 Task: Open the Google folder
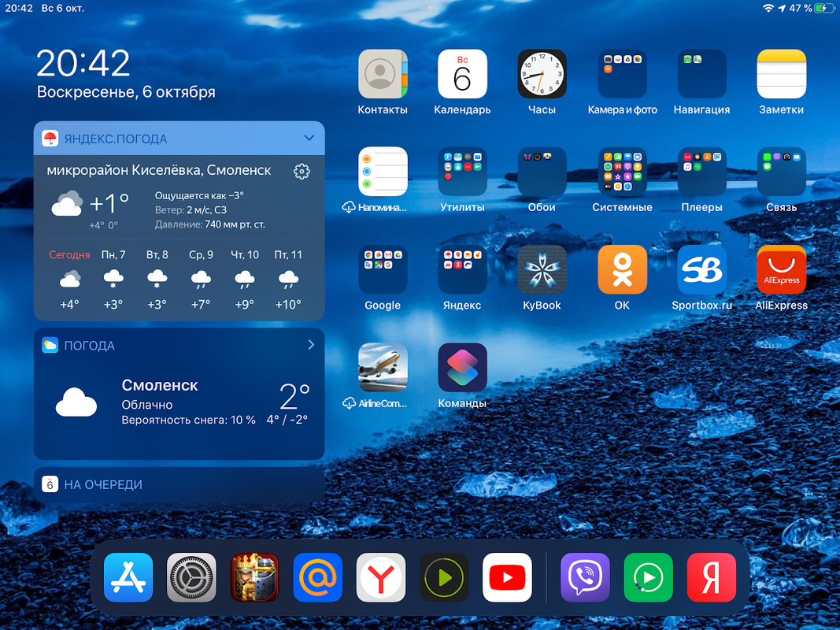pos(383,269)
